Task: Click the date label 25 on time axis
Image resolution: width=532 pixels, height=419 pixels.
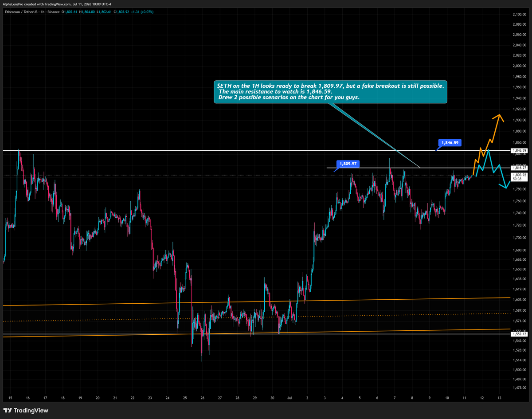Action: pyautogui.click(x=185, y=398)
